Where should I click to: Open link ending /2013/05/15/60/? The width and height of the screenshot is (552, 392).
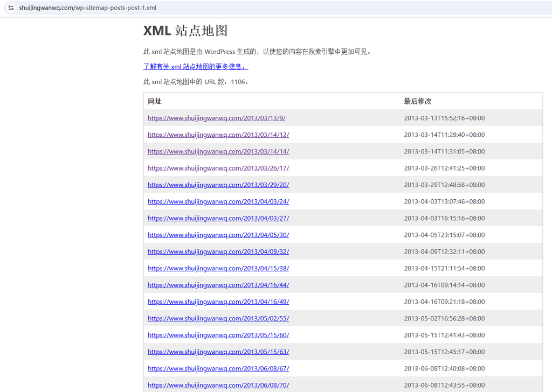pyautogui.click(x=218, y=335)
